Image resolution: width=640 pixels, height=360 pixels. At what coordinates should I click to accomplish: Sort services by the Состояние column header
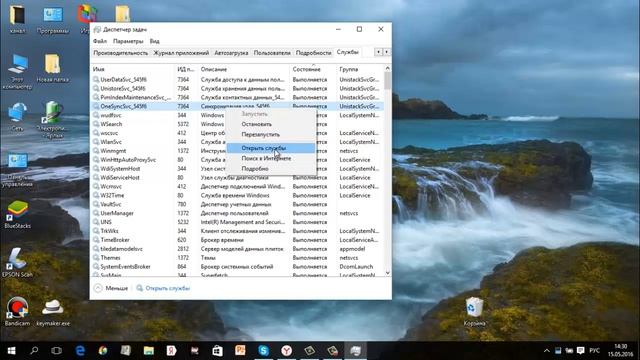pos(313,69)
